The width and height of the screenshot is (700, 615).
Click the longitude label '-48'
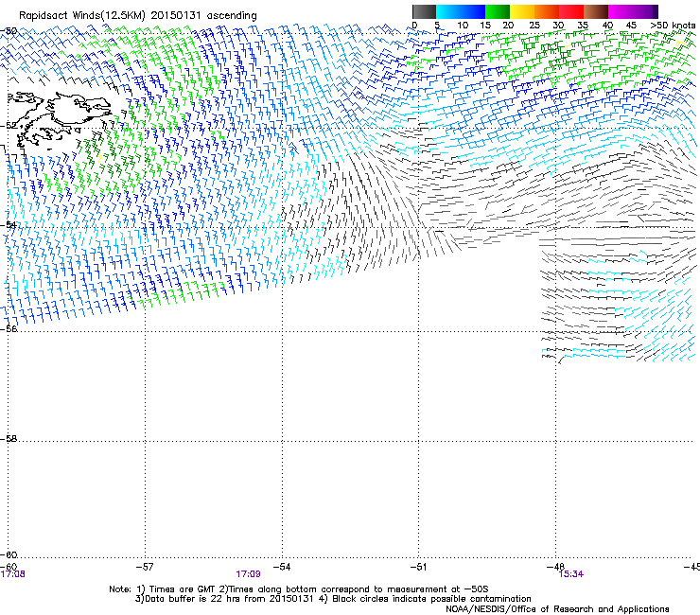tap(556, 567)
